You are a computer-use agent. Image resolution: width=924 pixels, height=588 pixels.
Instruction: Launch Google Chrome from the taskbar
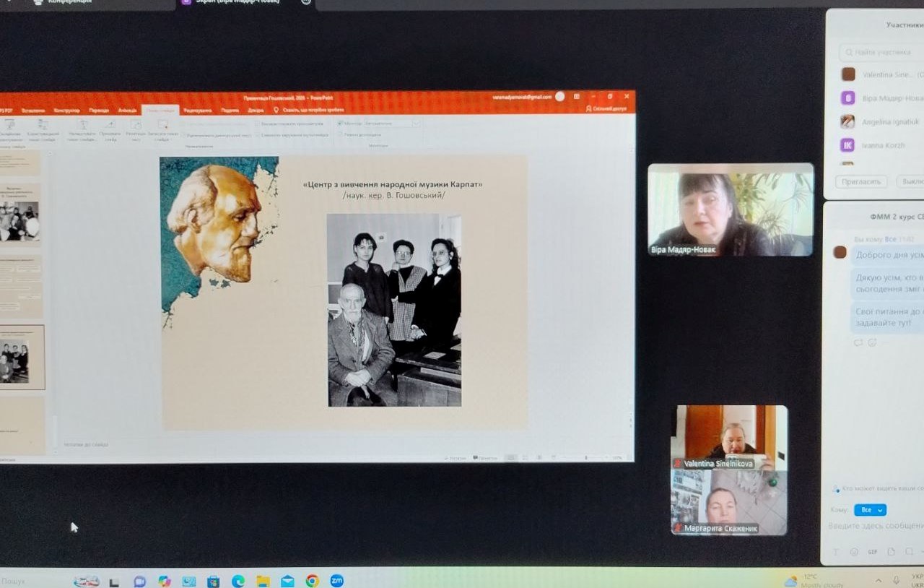click(312, 581)
